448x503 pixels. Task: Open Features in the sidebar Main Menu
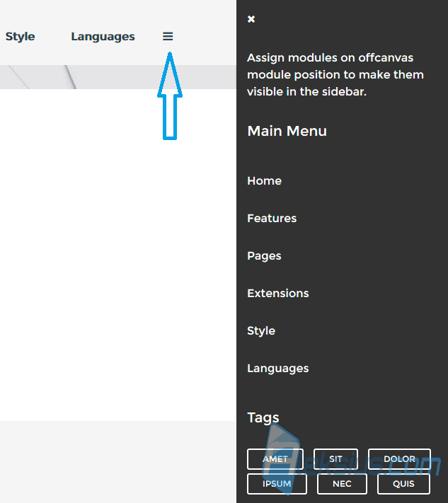pyautogui.click(x=272, y=219)
